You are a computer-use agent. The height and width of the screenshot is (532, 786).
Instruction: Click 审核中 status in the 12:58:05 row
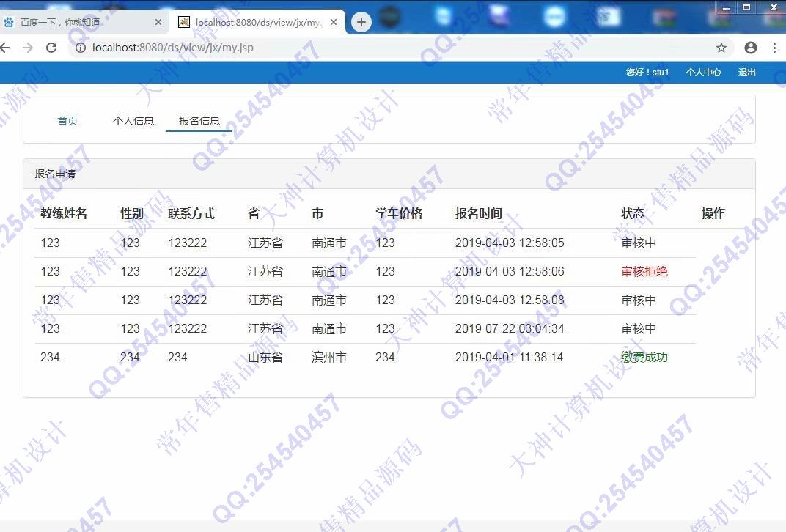[639, 243]
